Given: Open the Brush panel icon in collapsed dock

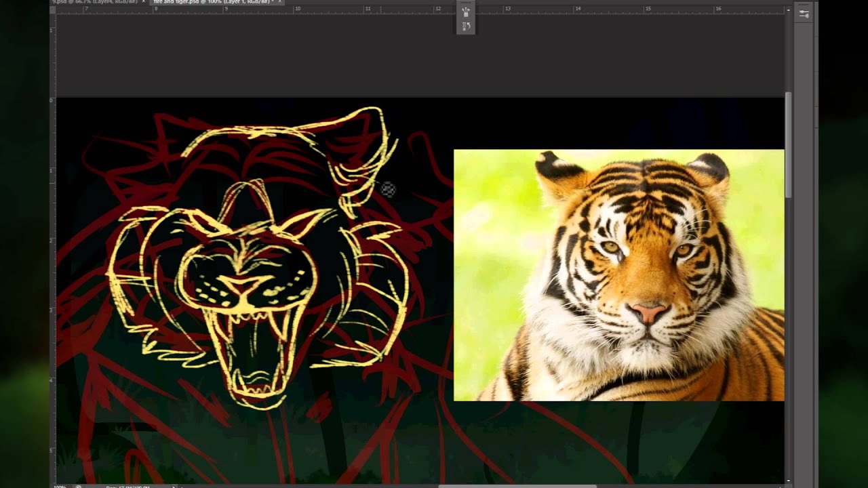Looking at the screenshot, I should pos(466,12).
